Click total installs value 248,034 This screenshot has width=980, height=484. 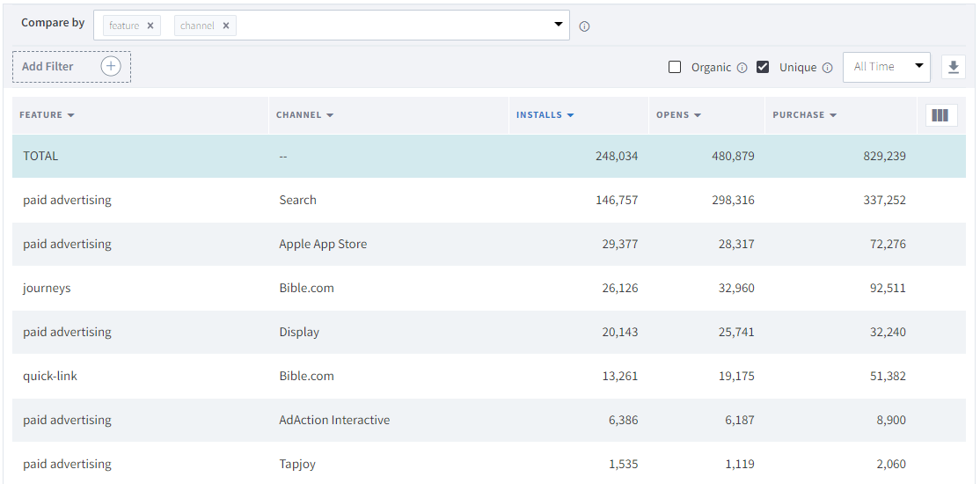tap(617, 156)
